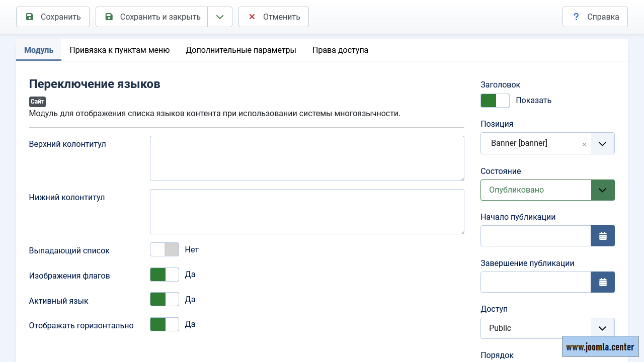Open the Позиция dropdown list
The height and width of the screenshot is (362, 644).
[x=602, y=144]
